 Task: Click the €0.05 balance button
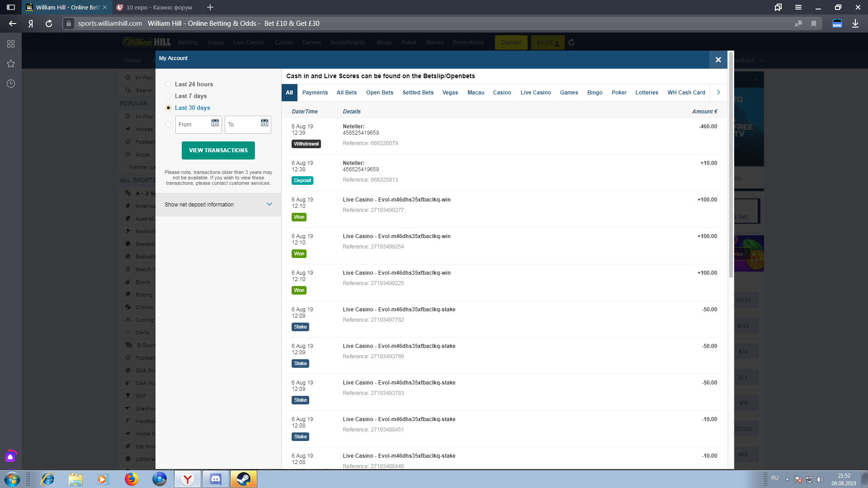547,42
